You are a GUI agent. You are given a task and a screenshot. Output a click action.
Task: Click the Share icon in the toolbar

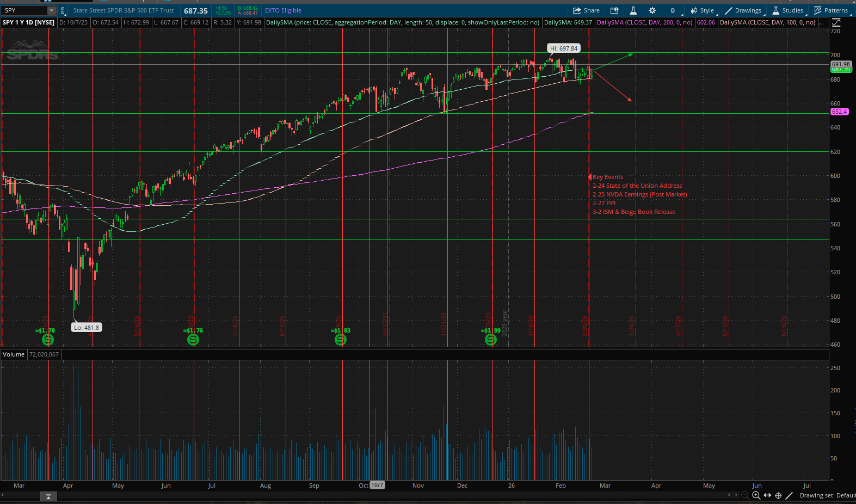pos(586,10)
